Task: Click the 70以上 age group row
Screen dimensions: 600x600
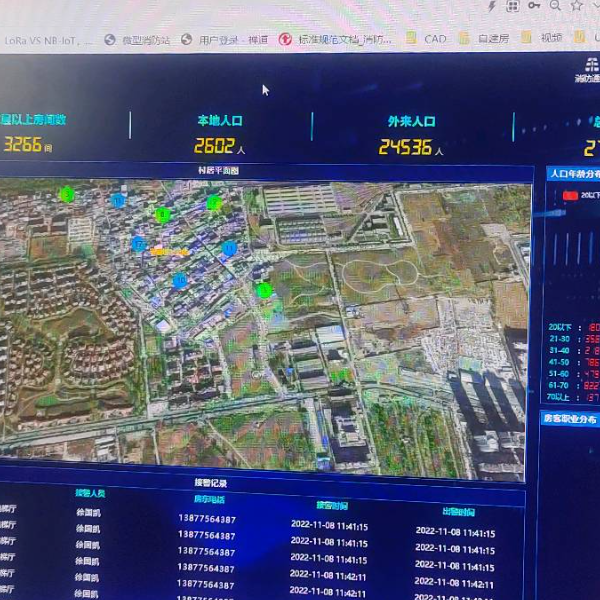Action: [x=573, y=397]
